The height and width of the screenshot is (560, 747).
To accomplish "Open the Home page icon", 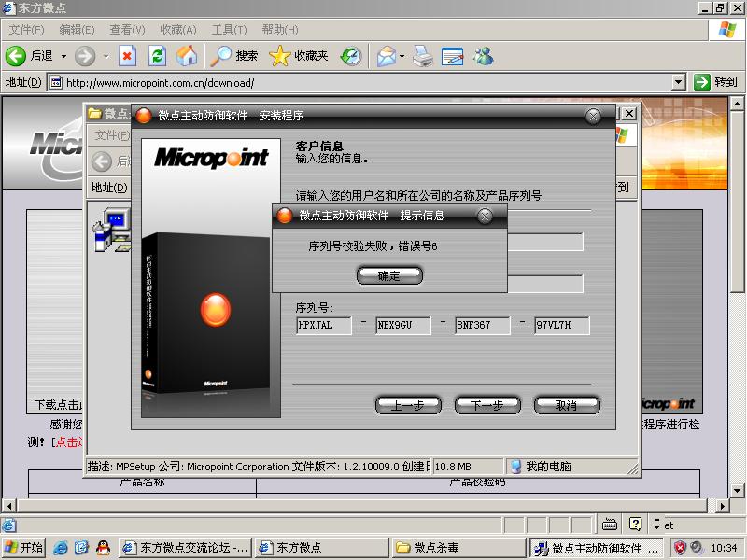I will [x=187, y=56].
